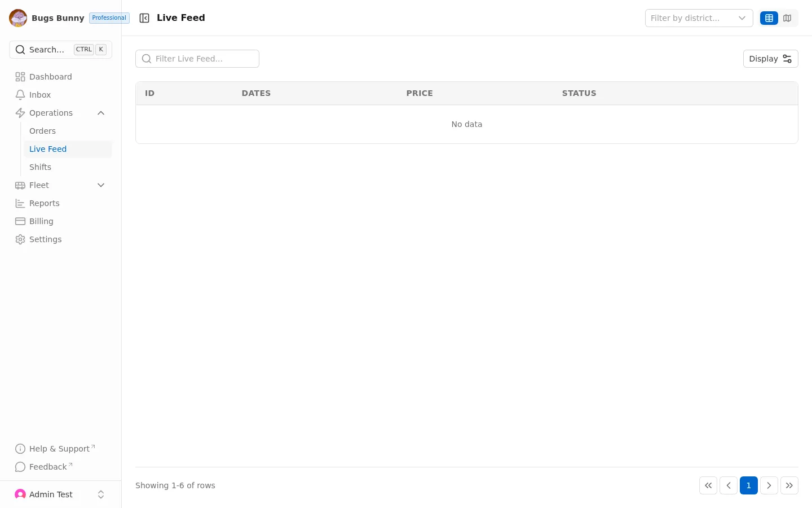Open Settings page
812x508 pixels.
60,239
